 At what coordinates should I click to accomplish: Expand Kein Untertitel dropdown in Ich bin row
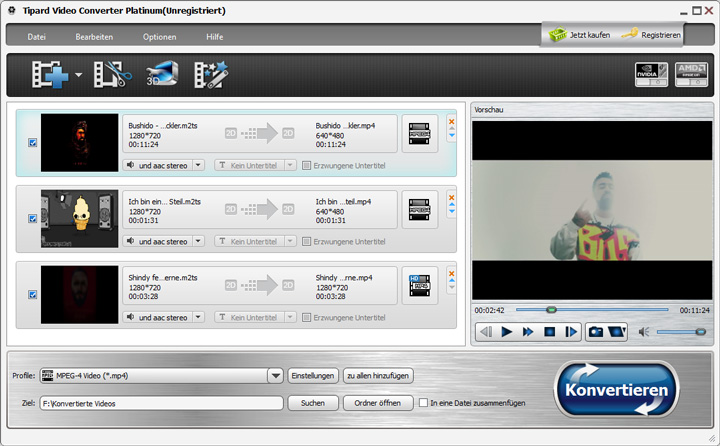point(290,241)
